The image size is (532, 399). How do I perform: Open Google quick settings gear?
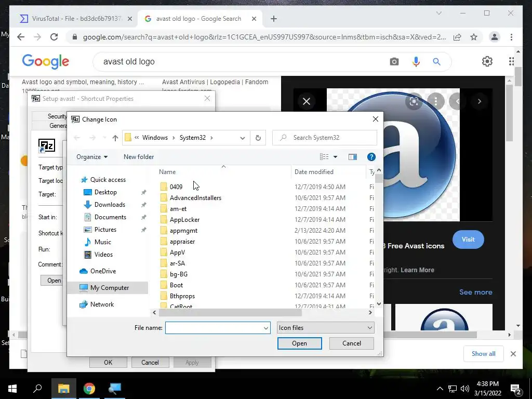(487, 61)
